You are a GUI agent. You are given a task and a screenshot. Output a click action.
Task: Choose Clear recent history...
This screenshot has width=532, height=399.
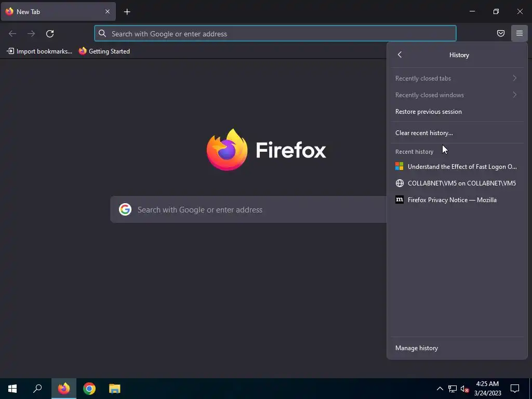coord(457,133)
